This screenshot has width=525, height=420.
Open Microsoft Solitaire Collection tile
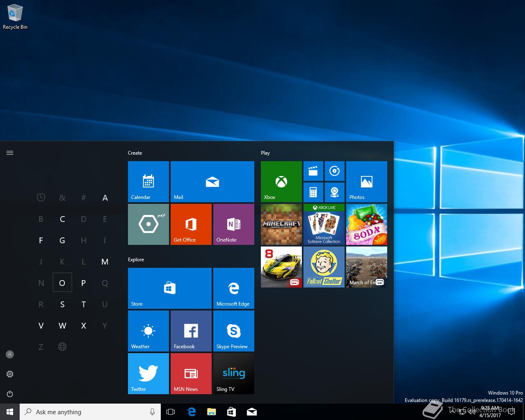(x=324, y=224)
